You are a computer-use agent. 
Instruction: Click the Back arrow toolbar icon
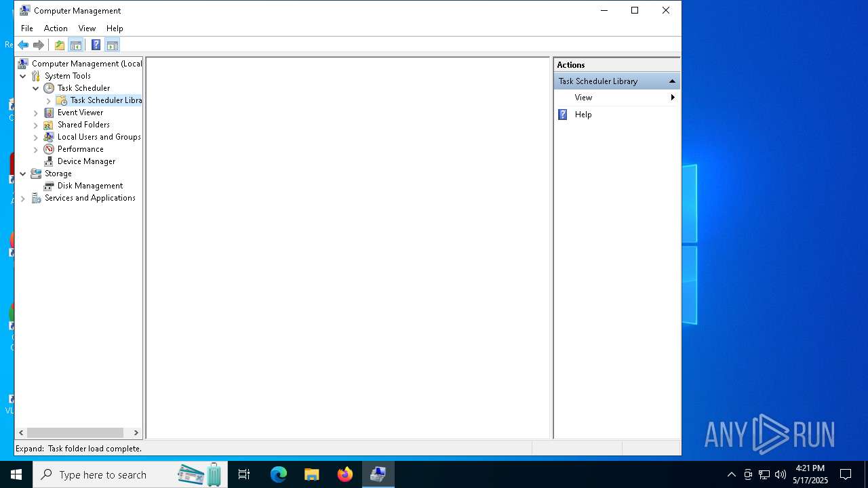[23, 45]
